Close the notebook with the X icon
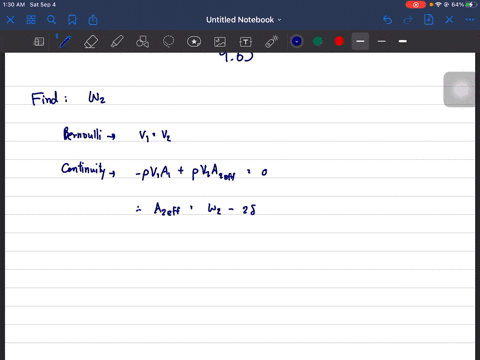The width and height of the screenshot is (480, 360). pyautogui.click(x=10, y=20)
